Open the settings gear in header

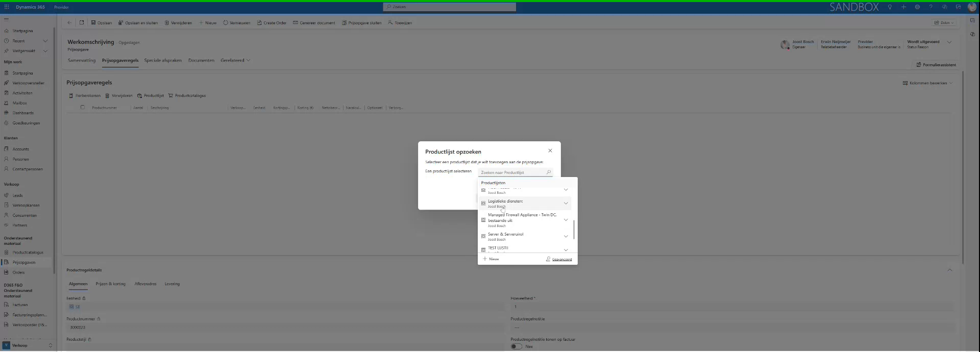(x=917, y=7)
